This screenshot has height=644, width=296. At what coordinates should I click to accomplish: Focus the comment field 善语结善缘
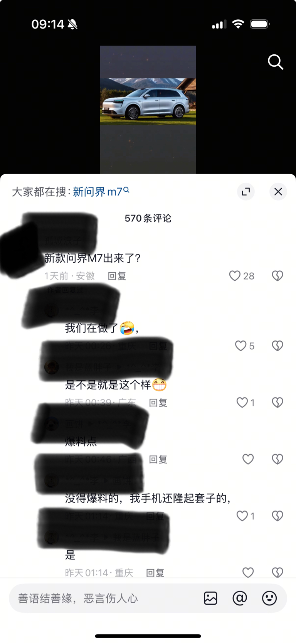click(x=104, y=598)
